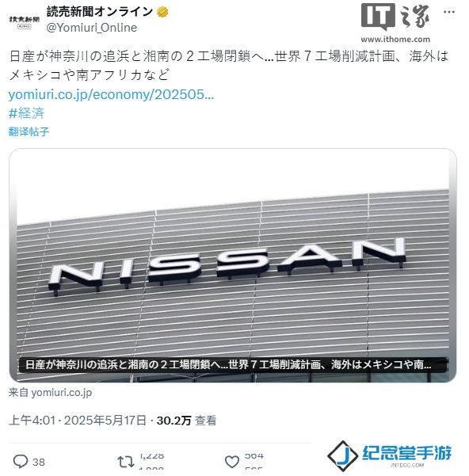Screen dimensions: 469x476
Task: Open the yomiuri.co.jp/economy article link
Action: [111, 95]
